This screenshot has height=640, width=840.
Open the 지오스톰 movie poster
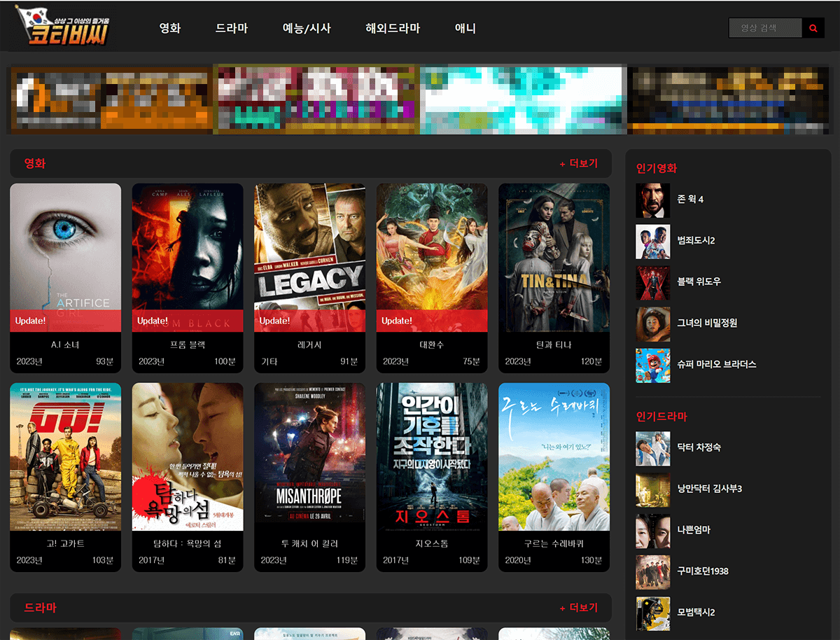tap(432, 457)
